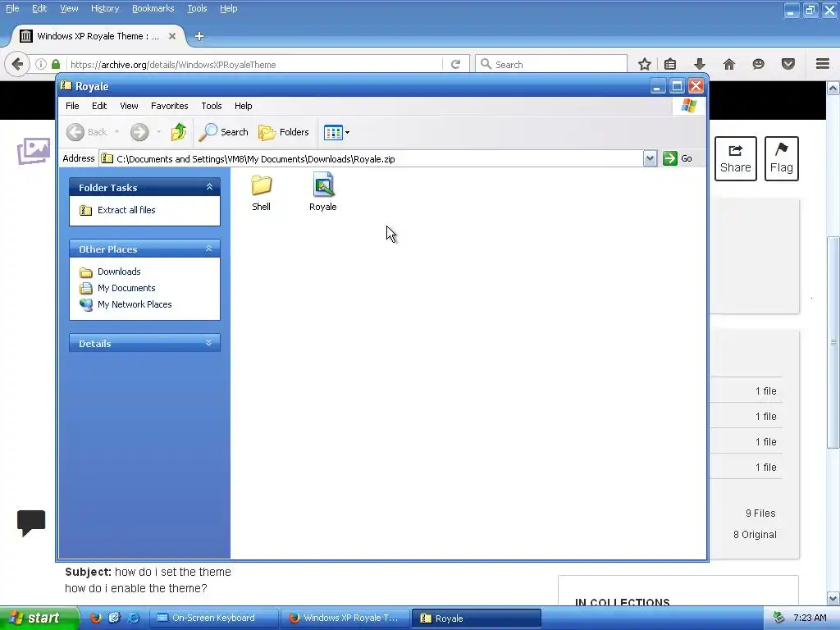
Task: Open Explorer Favorites menu
Action: tap(169, 106)
